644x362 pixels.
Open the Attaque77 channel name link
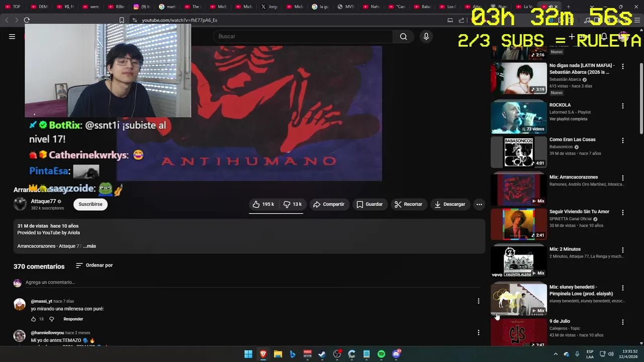pyautogui.click(x=43, y=201)
